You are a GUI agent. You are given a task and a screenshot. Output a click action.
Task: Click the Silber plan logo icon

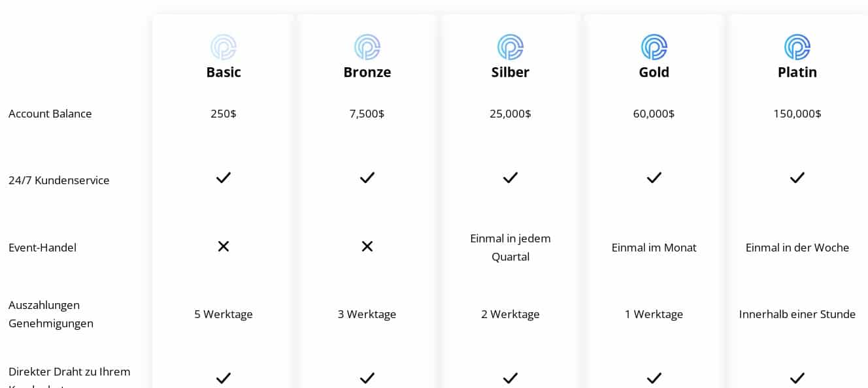coord(510,47)
